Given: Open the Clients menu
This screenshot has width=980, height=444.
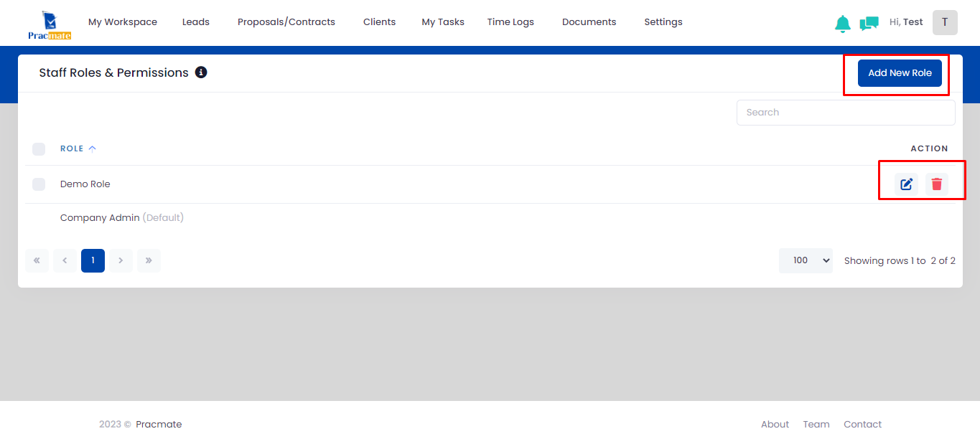Looking at the screenshot, I should tap(379, 22).
